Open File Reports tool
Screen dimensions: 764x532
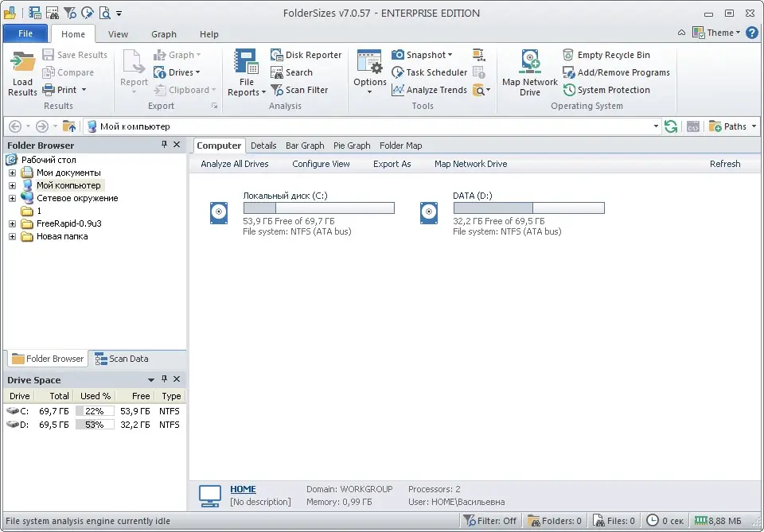pos(247,73)
